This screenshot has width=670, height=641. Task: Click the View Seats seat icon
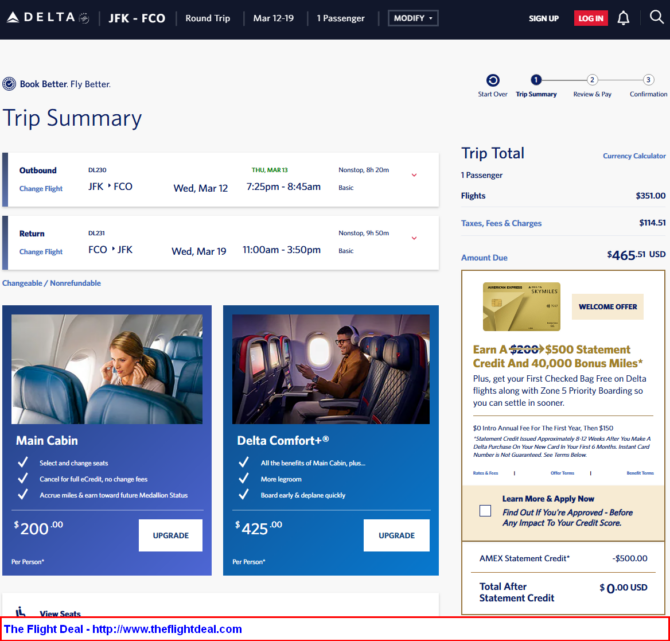[21, 611]
